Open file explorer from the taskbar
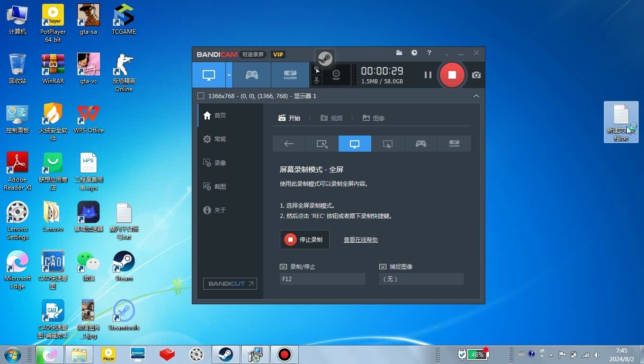The image size is (644, 364). coord(79,354)
